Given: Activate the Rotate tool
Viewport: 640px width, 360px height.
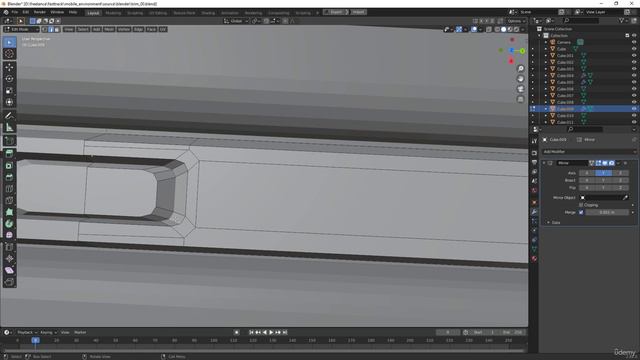Looking at the screenshot, I should [9, 79].
